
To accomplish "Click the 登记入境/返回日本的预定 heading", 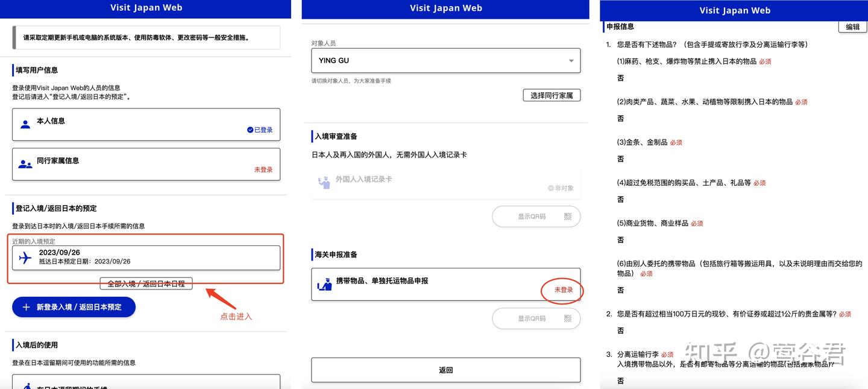I will pyautogui.click(x=56, y=208).
